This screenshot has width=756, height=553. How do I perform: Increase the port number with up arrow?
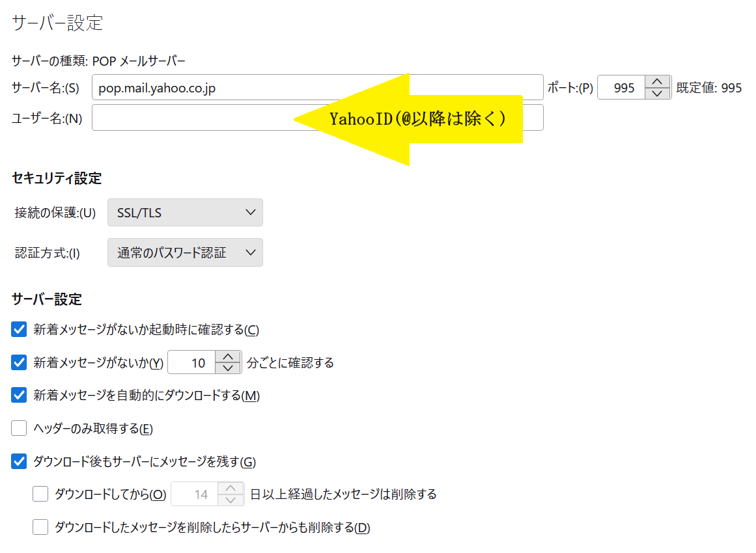pos(658,82)
